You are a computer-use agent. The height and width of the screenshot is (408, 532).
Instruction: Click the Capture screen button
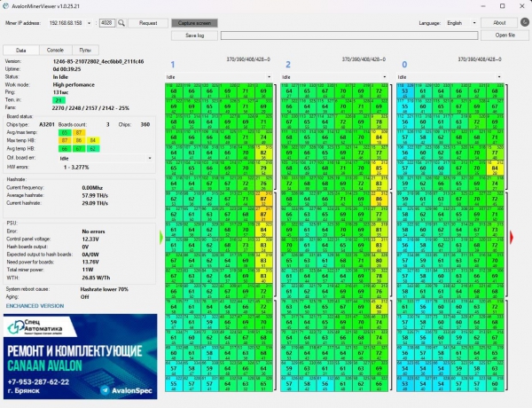194,22
